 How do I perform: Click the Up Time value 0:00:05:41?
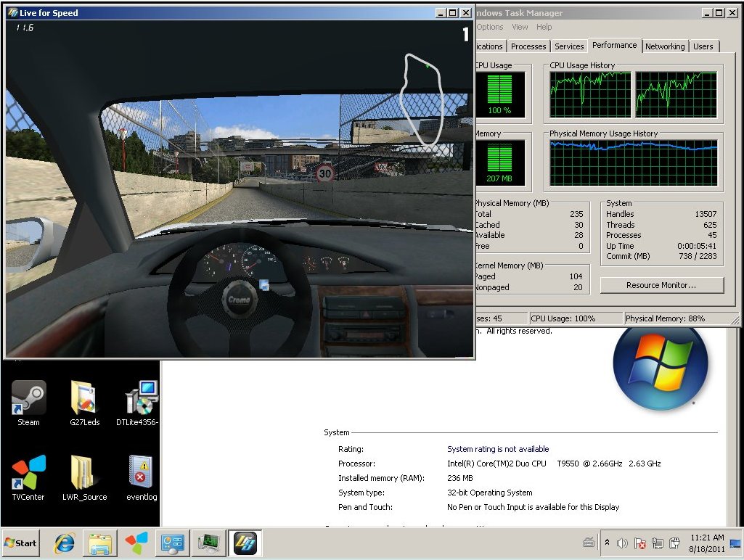pos(697,246)
